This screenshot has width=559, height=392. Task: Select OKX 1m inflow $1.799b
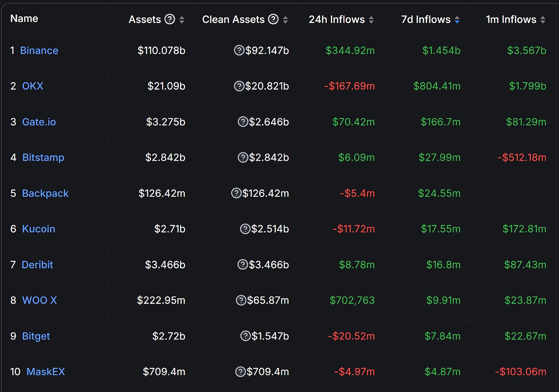point(528,86)
